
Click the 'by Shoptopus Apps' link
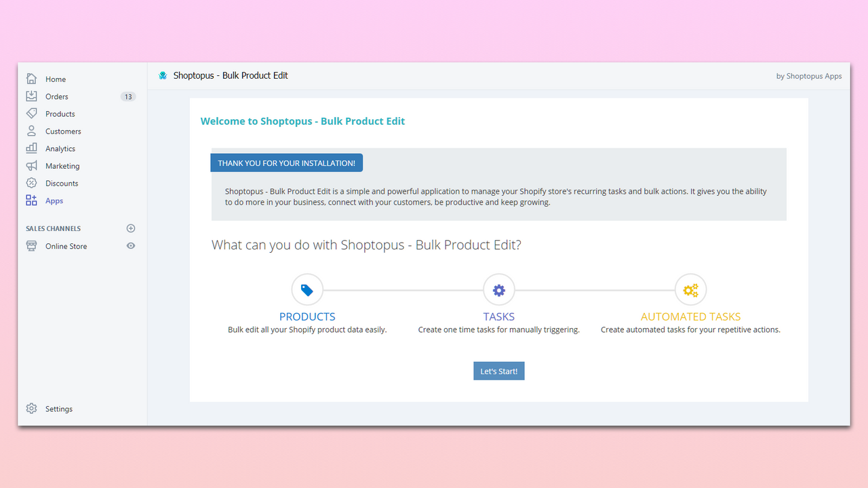(809, 76)
